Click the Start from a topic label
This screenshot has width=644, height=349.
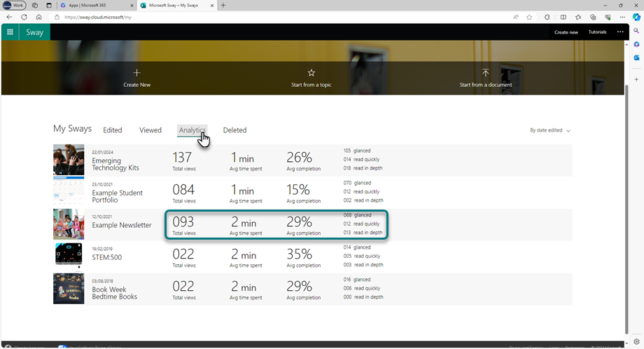click(x=311, y=85)
